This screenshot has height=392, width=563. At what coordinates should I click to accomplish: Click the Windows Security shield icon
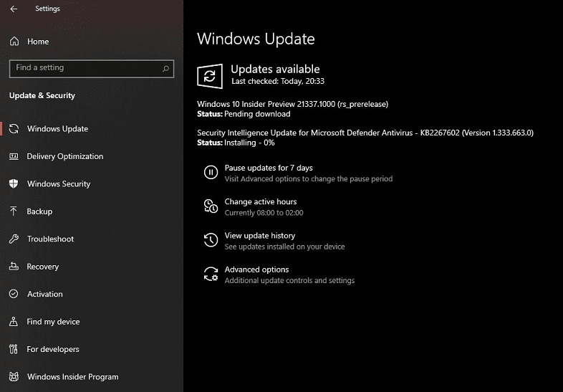(x=14, y=183)
